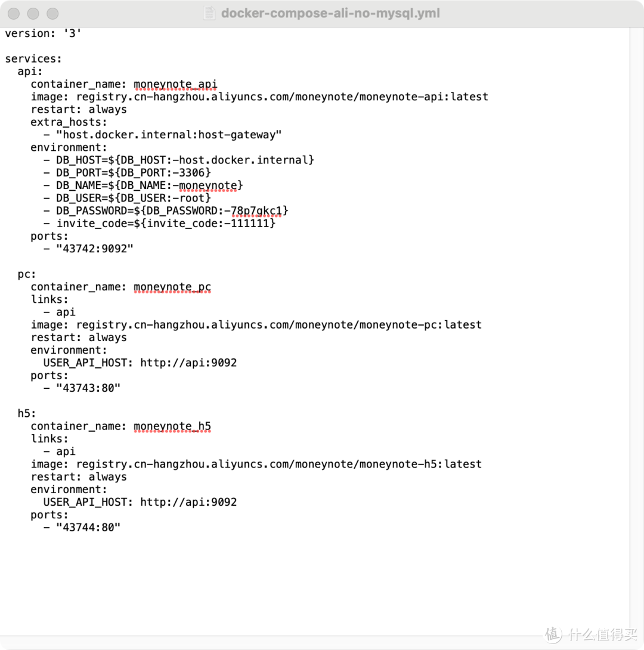
Task: Click the document proxy icon in title bar
Action: click(209, 13)
